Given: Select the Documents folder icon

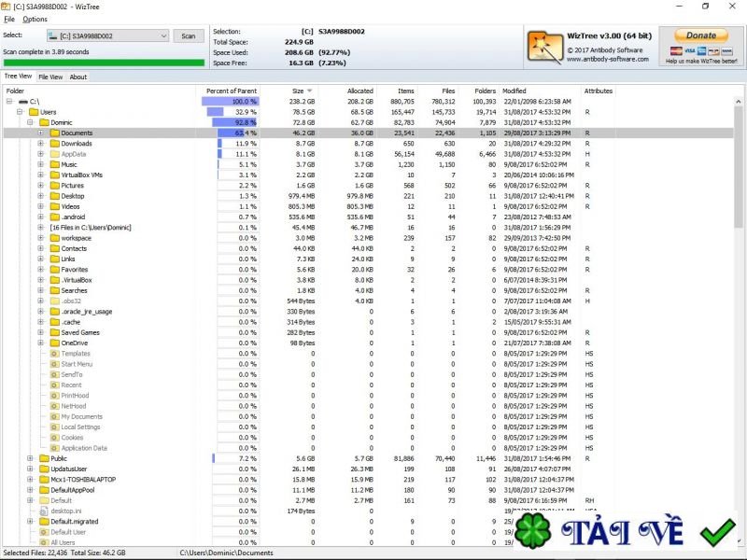Looking at the screenshot, I should click(x=54, y=133).
